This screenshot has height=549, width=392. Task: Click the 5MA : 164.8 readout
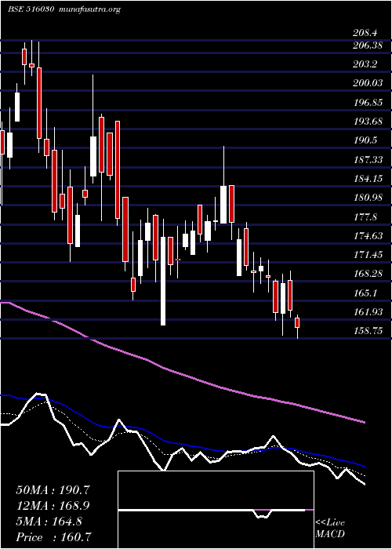[x=49, y=522]
